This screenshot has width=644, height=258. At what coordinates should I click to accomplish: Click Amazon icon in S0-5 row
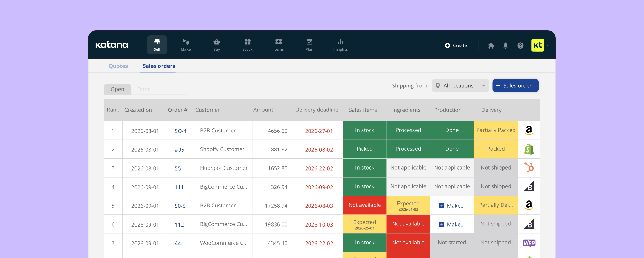[529, 205]
